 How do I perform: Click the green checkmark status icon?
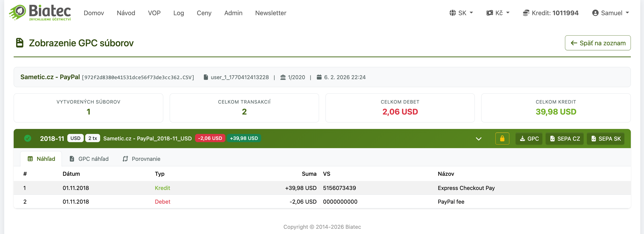28,138
